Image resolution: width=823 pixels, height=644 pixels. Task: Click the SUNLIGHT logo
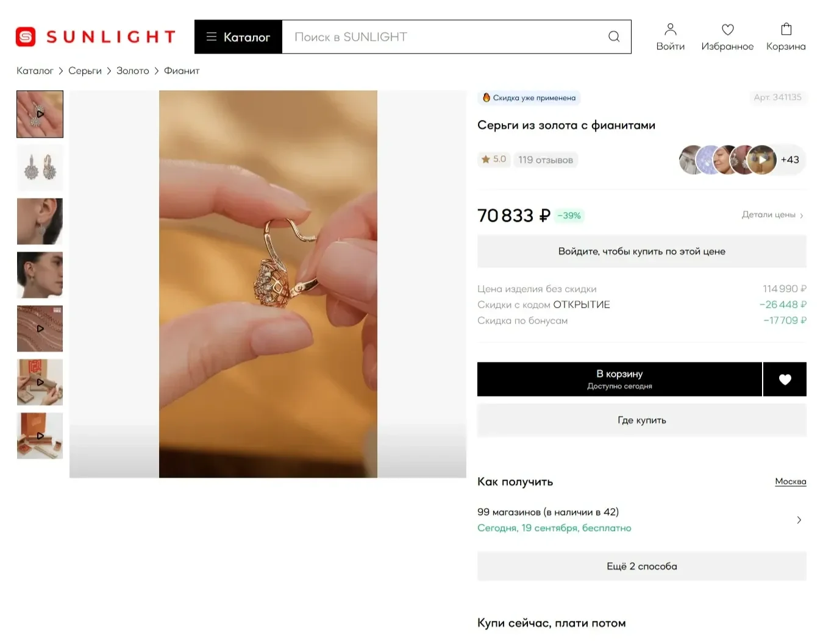click(96, 37)
